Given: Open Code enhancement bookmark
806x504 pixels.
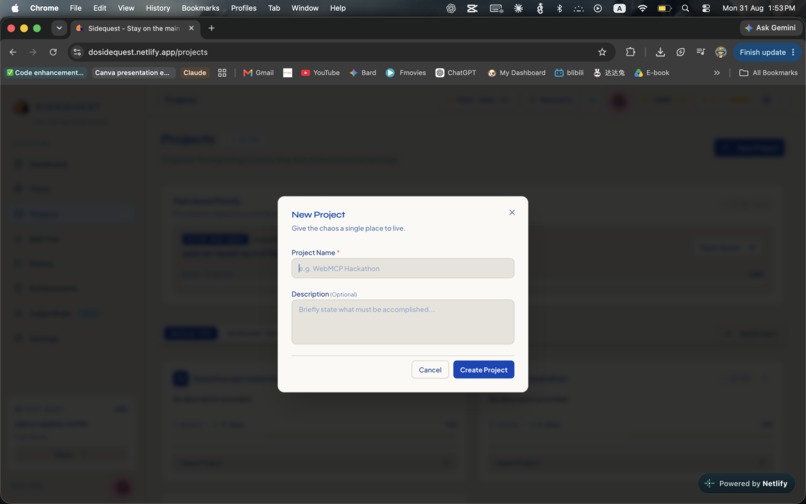Looking at the screenshot, I should tap(45, 73).
